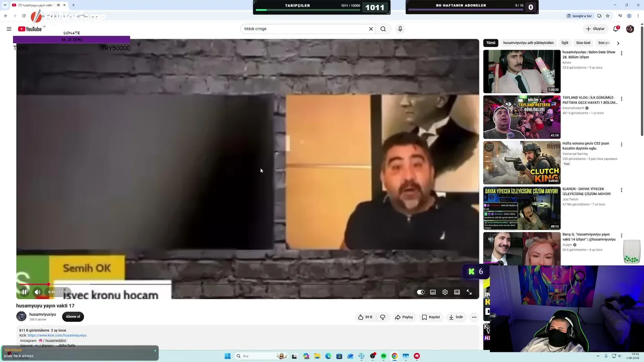This screenshot has height=362, width=644.
Task: Start voice search with the microphone
Action: point(400,29)
